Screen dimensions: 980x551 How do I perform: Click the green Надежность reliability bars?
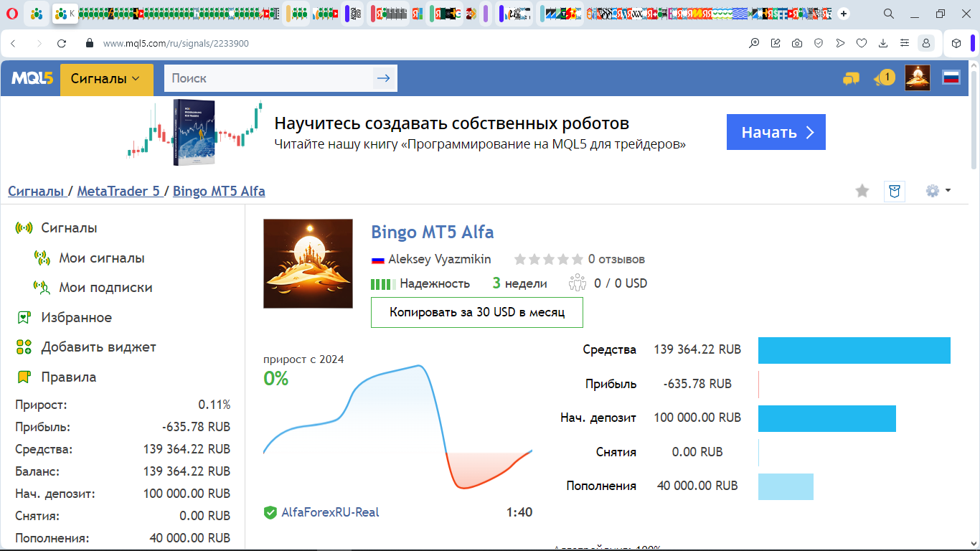tap(383, 284)
